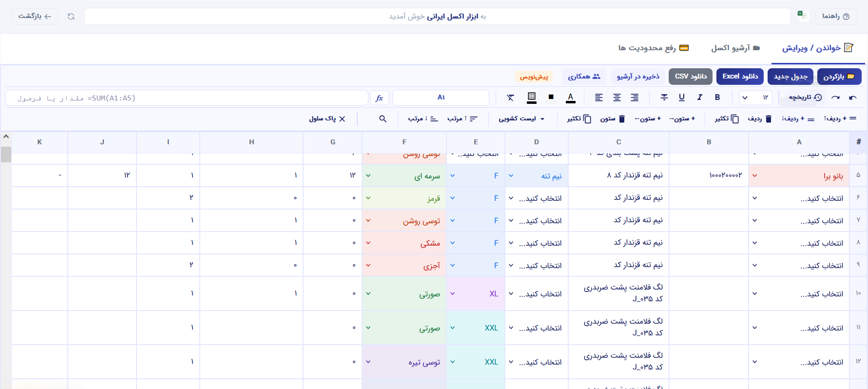
Task: Toggle italic formatting
Action: [x=699, y=97]
